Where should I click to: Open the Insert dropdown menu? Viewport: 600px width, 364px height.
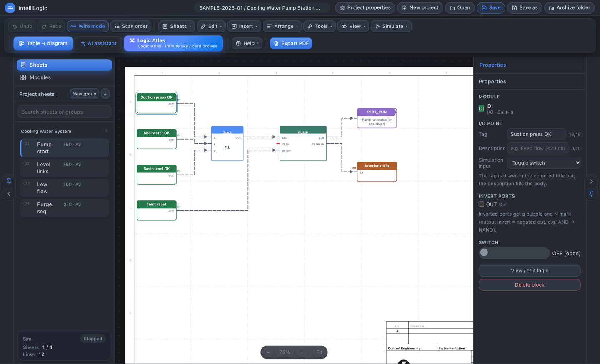click(x=244, y=26)
